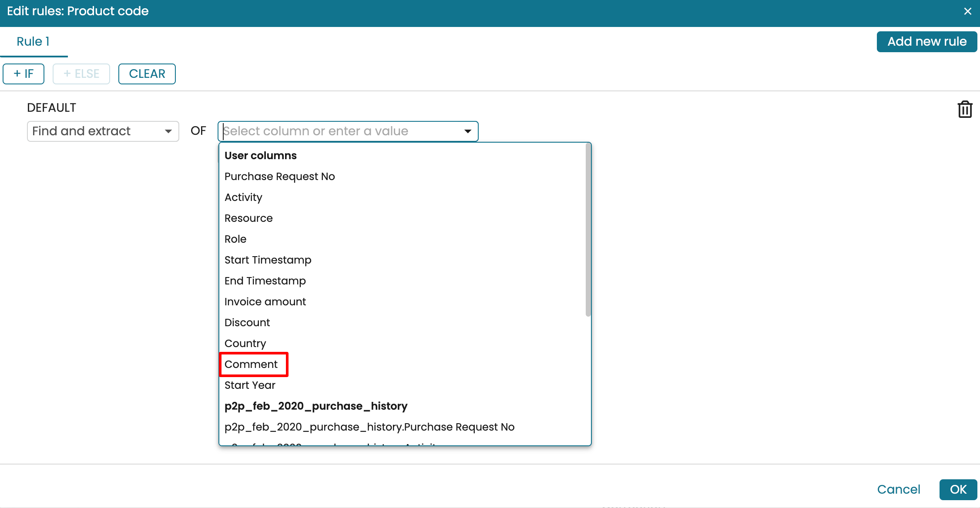Click Add new rule

pos(926,42)
